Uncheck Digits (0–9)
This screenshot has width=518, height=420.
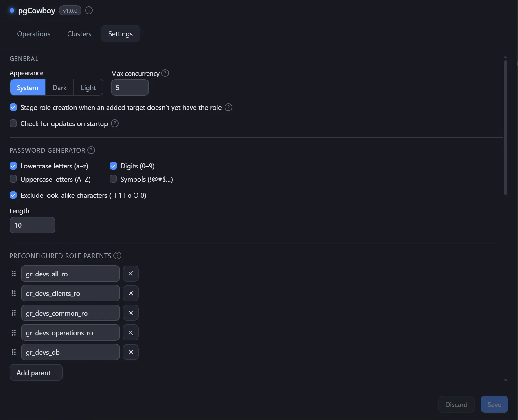point(113,166)
